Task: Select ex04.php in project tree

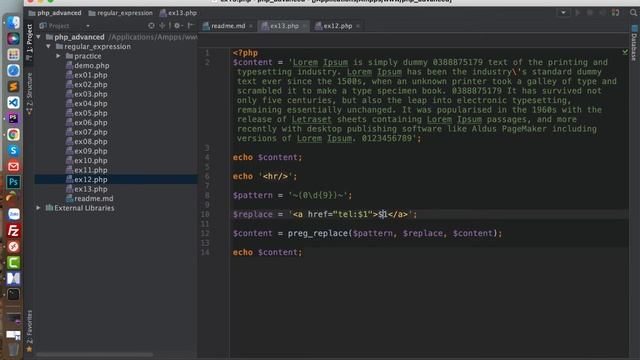Action: coord(91,103)
